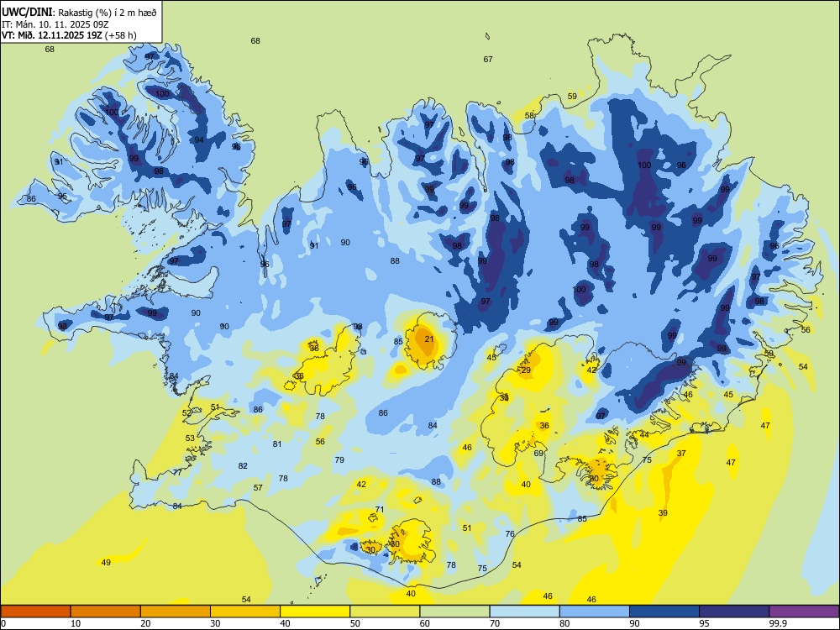Click the '67' value over the northern sea
The image size is (840, 630).
click(x=488, y=60)
